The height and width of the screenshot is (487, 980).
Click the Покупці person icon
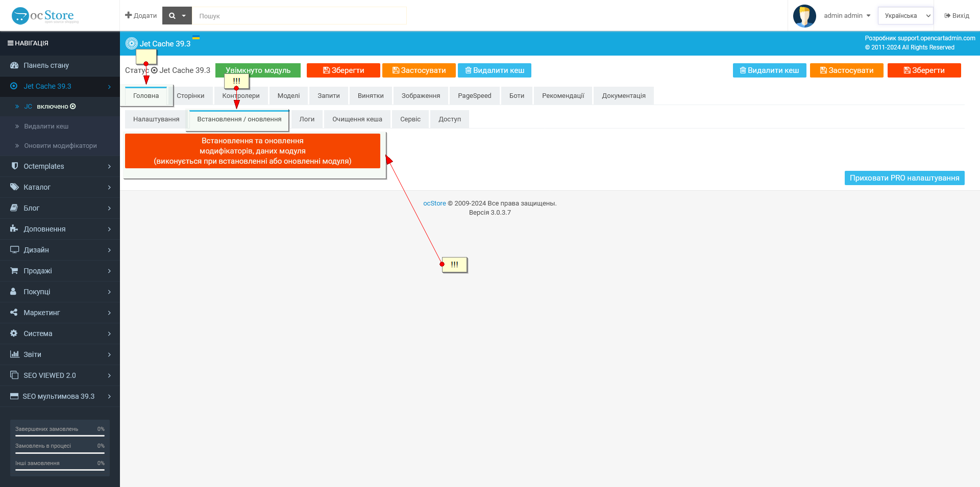point(14,292)
